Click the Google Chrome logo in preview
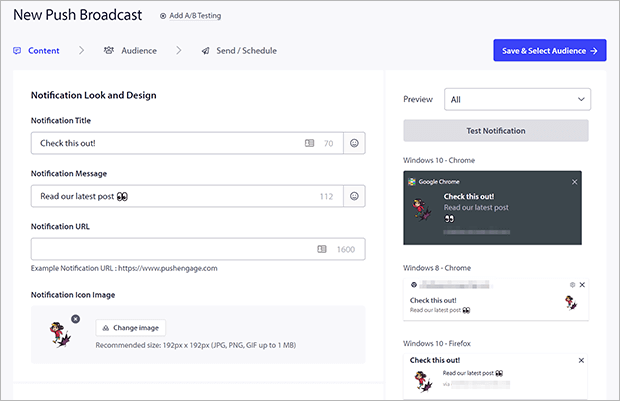 (x=412, y=182)
